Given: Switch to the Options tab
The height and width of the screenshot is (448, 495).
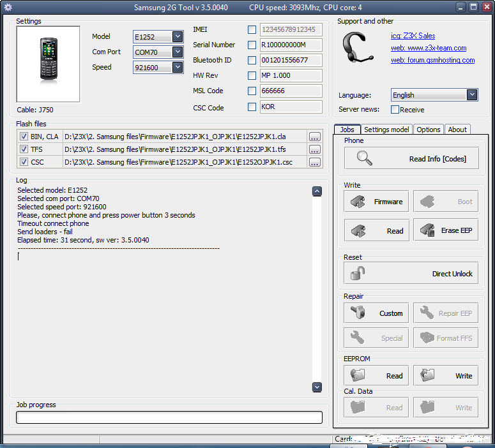Looking at the screenshot, I should tap(429, 130).
